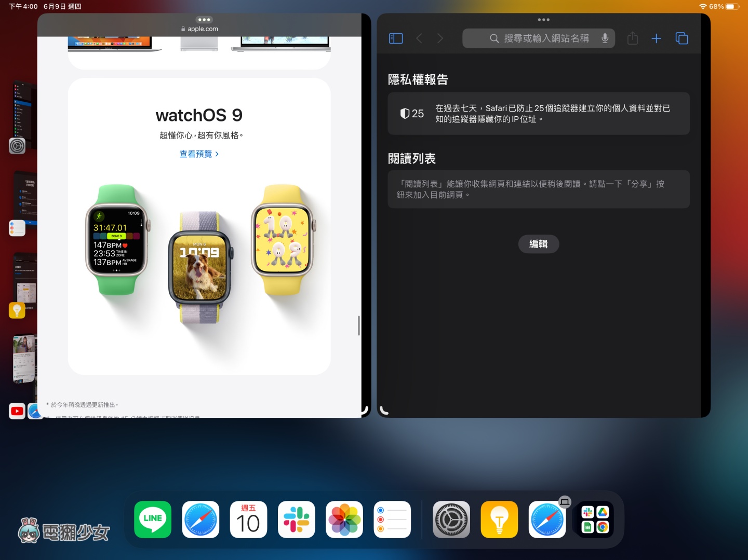Tap the 下午4:00 clock in status bar

[23, 6]
